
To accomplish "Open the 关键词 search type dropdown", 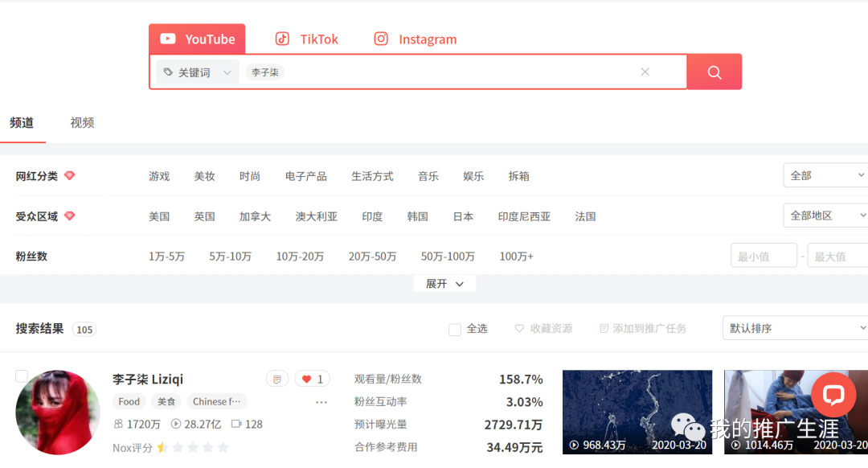I will tap(197, 72).
